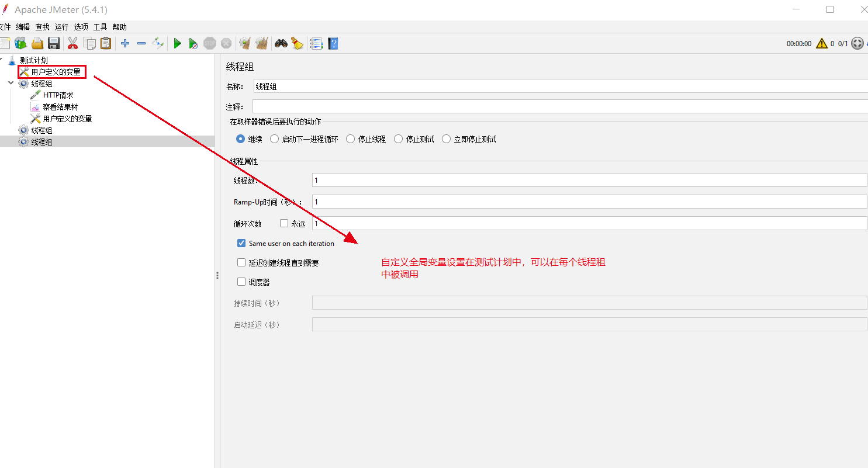Click the Copy toolbar icon
Screen dimensions: 868x468
89,43
